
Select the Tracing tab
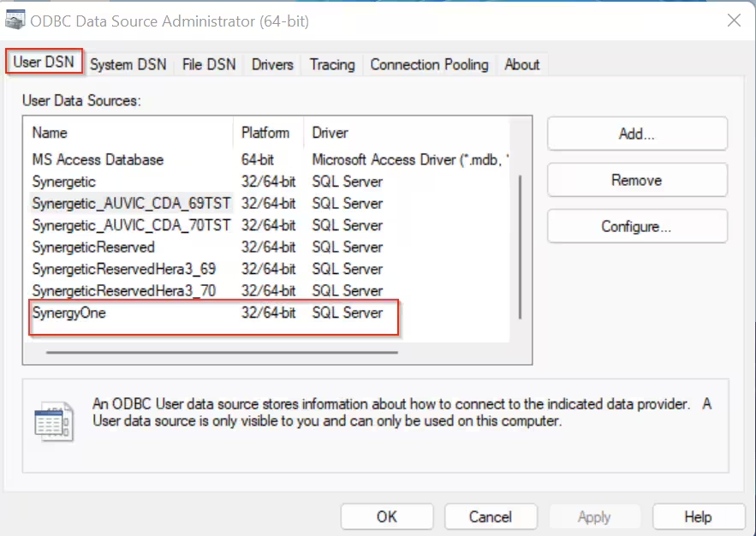[x=332, y=64]
